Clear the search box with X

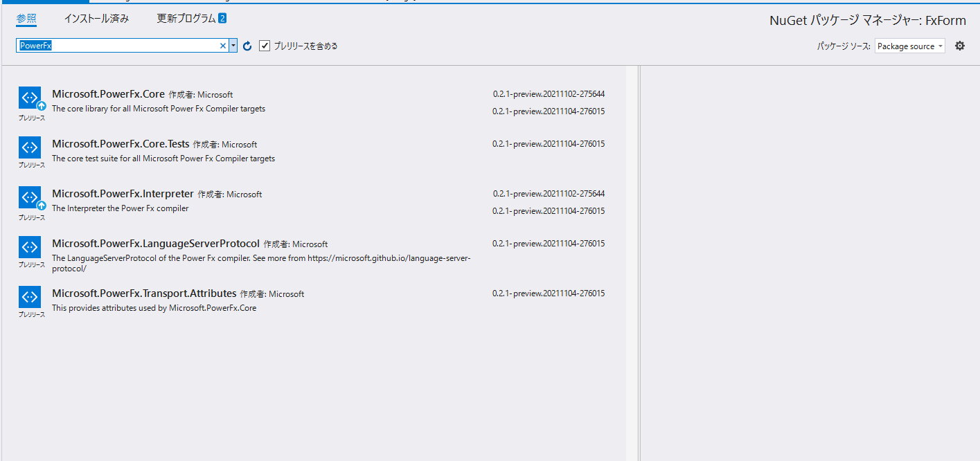pyautogui.click(x=223, y=46)
